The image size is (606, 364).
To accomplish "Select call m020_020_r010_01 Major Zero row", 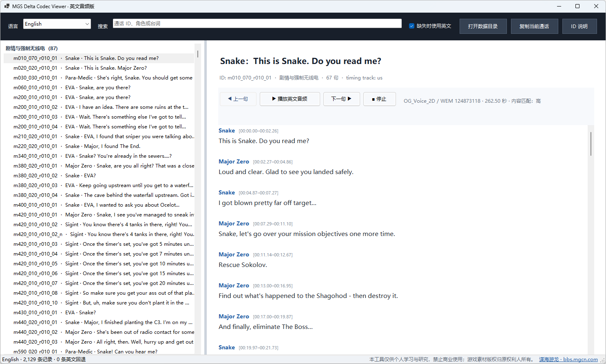I will (99, 68).
